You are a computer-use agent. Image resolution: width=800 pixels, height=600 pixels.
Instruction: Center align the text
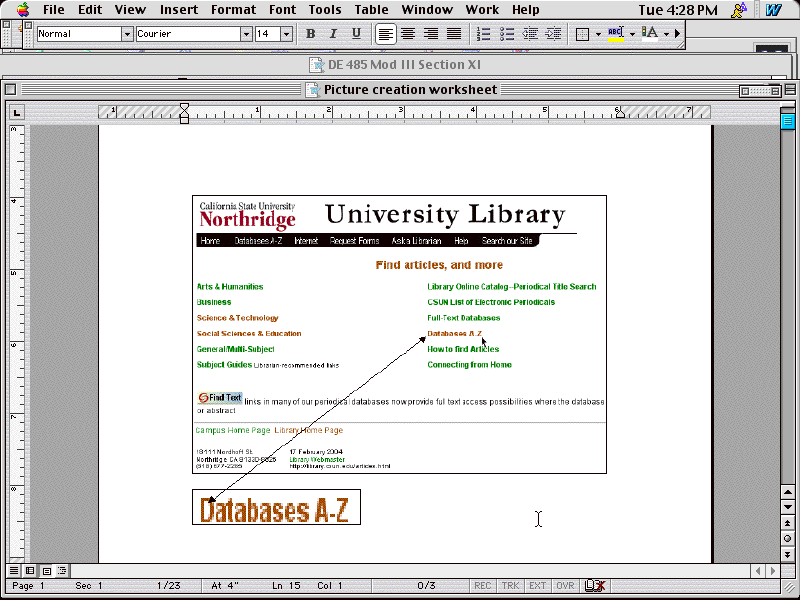(x=408, y=34)
